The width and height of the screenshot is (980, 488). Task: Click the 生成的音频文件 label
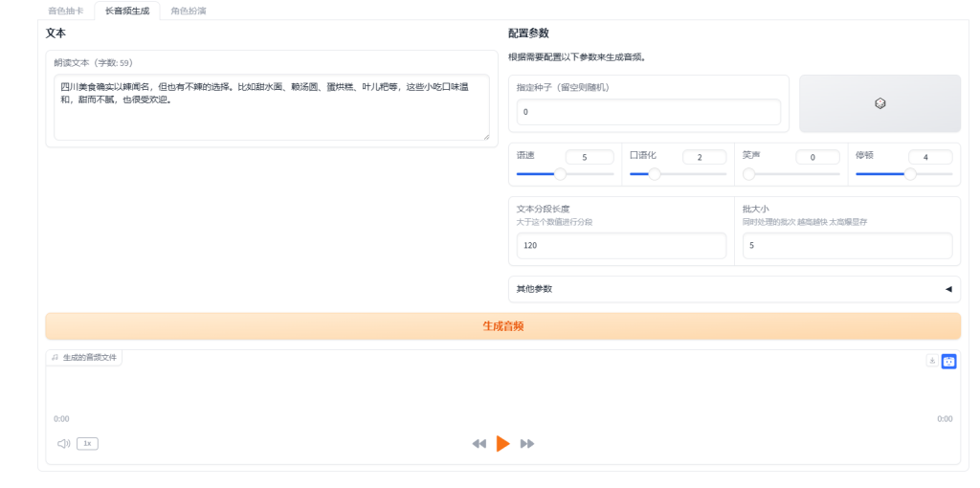[x=84, y=358]
